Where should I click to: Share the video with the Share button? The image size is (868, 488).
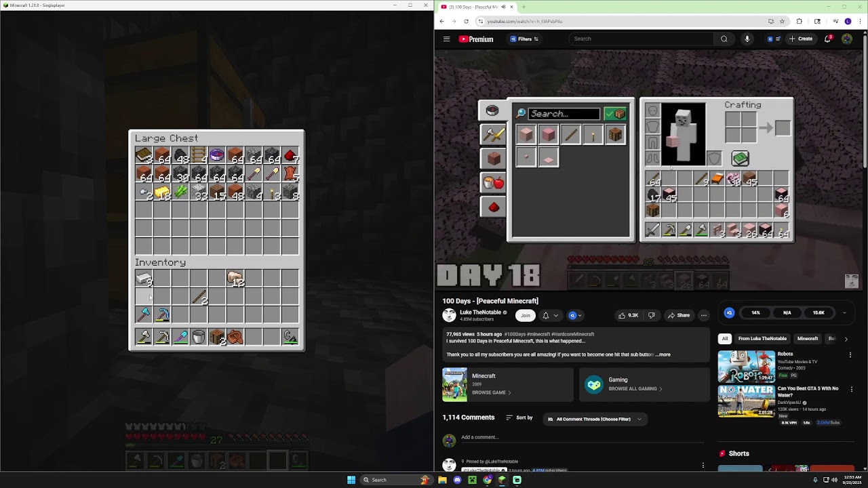pyautogui.click(x=678, y=315)
